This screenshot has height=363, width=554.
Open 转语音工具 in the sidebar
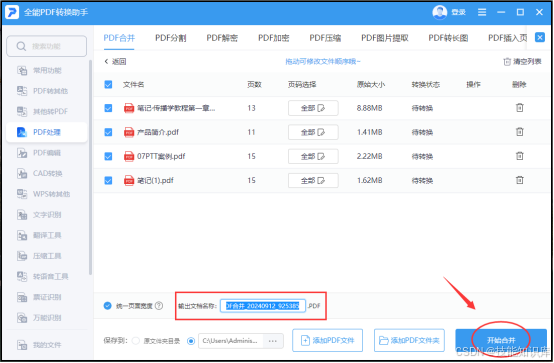[43, 276]
